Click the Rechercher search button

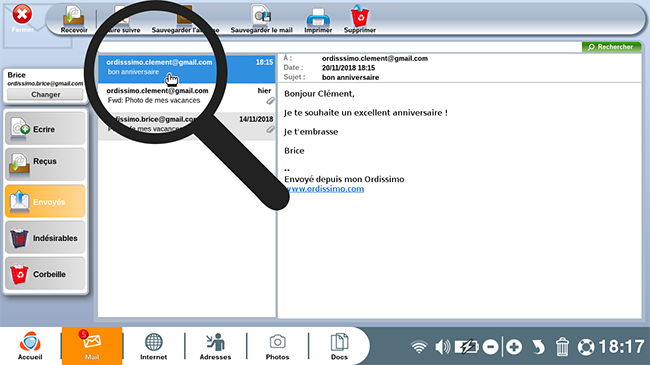pos(611,47)
